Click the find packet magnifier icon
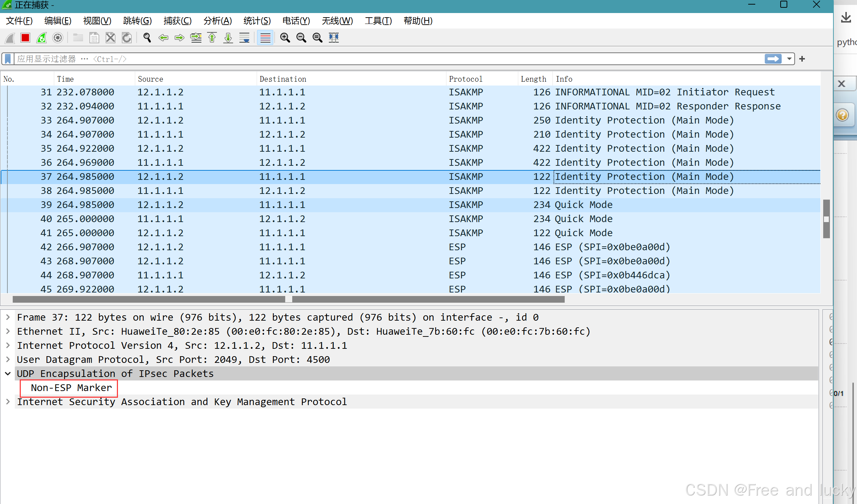The image size is (857, 504). (147, 38)
